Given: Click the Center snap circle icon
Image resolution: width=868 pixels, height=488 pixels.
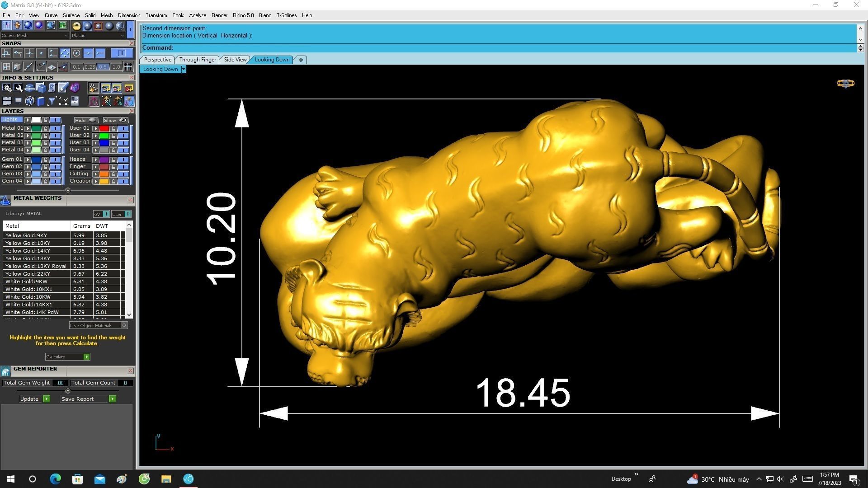Looking at the screenshot, I should click(76, 53).
